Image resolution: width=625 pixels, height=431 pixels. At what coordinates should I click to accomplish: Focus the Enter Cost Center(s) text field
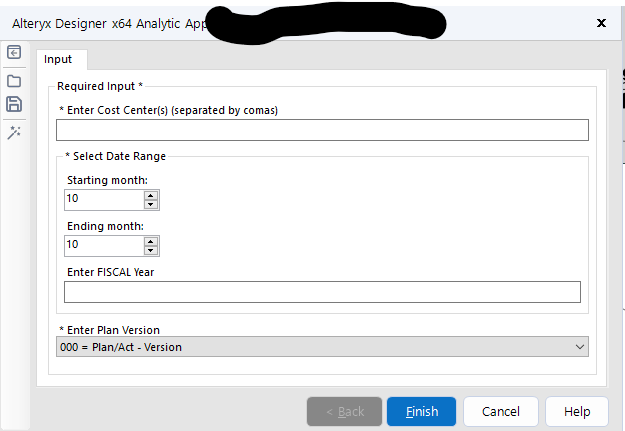pyautogui.click(x=322, y=130)
